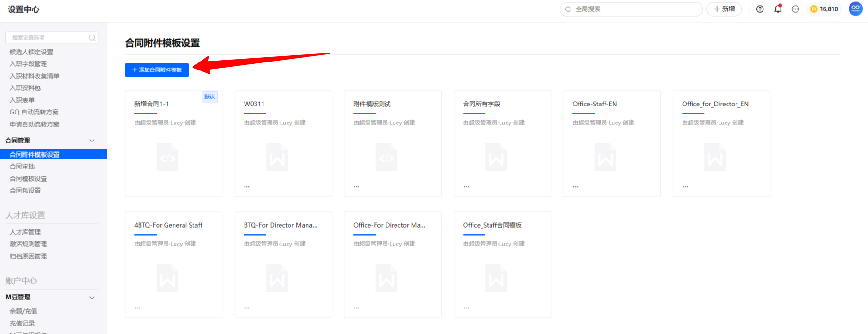
Task: Click the magnifier icon in settings search
Action: pyautogui.click(x=92, y=38)
